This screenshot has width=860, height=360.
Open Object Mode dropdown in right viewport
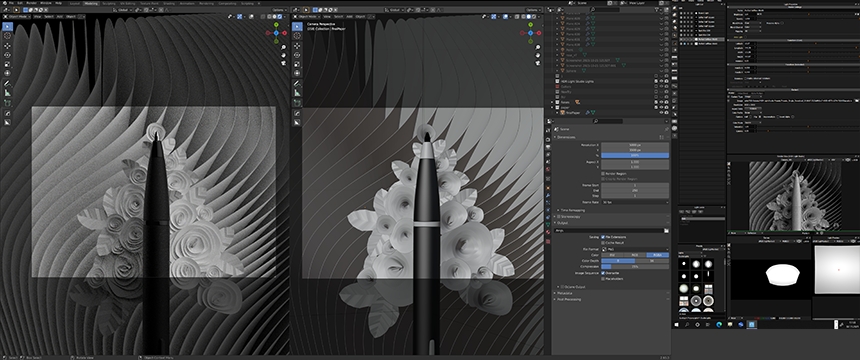(307, 16)
